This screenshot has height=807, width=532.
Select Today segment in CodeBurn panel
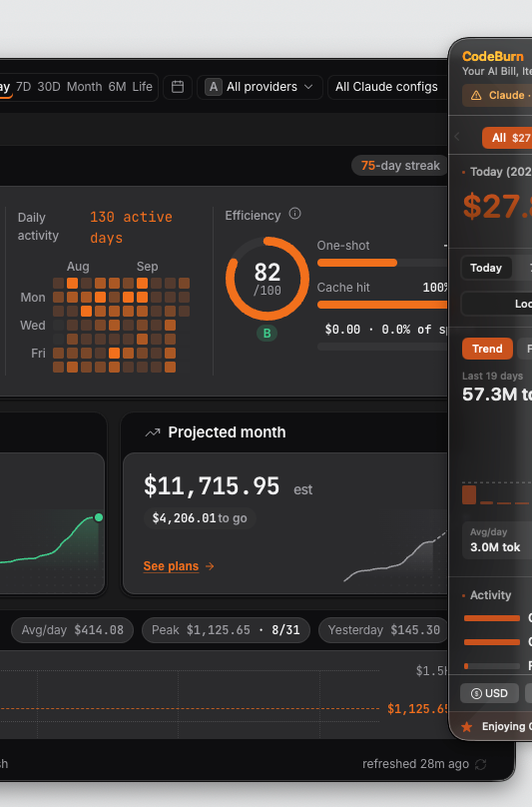pyautogui.click(x=486, y=268)
